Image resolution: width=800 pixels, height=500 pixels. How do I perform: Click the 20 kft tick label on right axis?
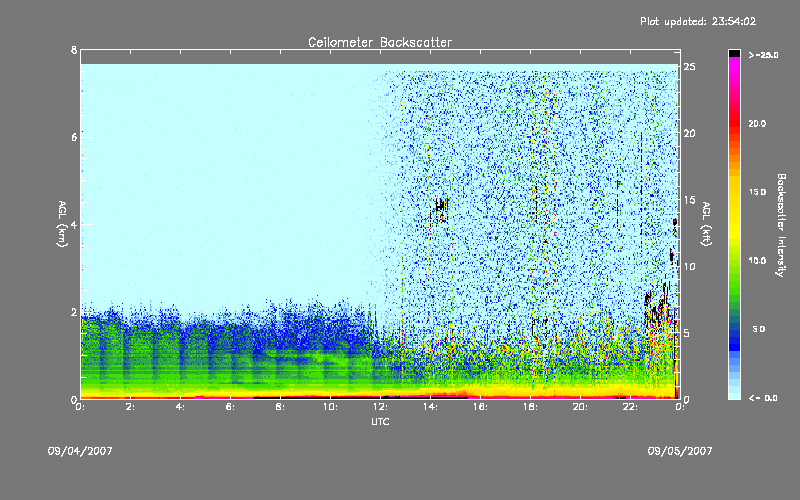coord(689,133)
